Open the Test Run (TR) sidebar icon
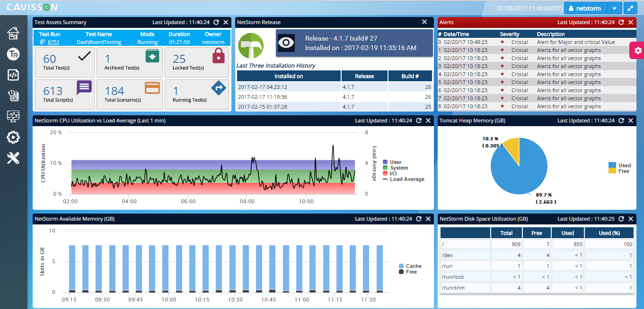The width and height of the screenshot is (644, 309). 13,54
